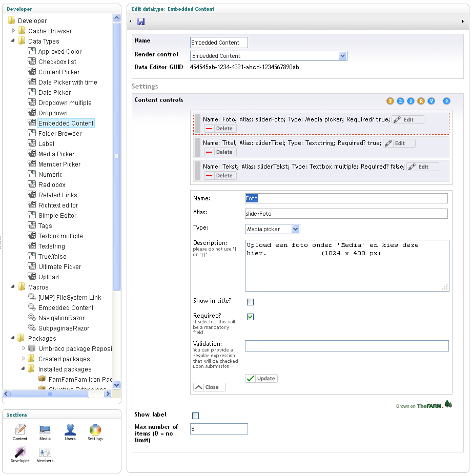This screenshot has width=472, height=476.
Task: Click the orange T circle icon
Action: [x=390, y=101]
